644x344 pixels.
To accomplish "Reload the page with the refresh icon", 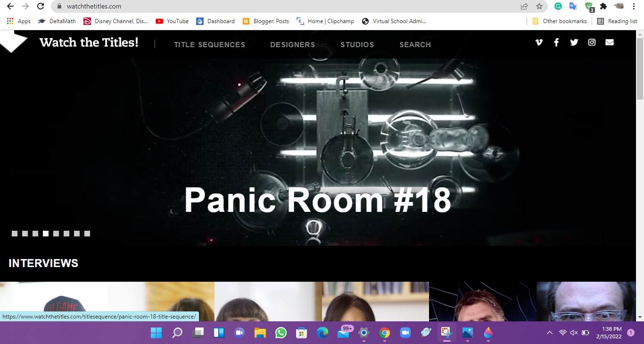I will pyautogui.click(x=41, y=7).
